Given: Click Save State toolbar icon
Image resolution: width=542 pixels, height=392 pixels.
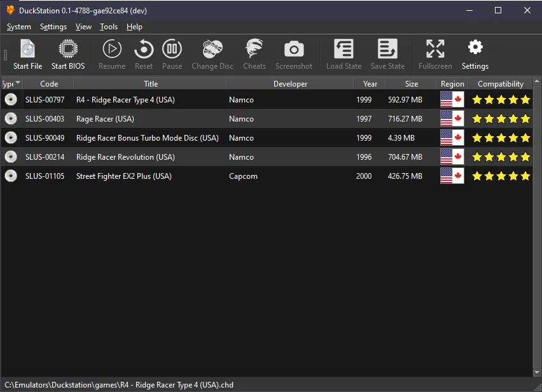Looking at the screenshot, I should [x=387, y=49].
